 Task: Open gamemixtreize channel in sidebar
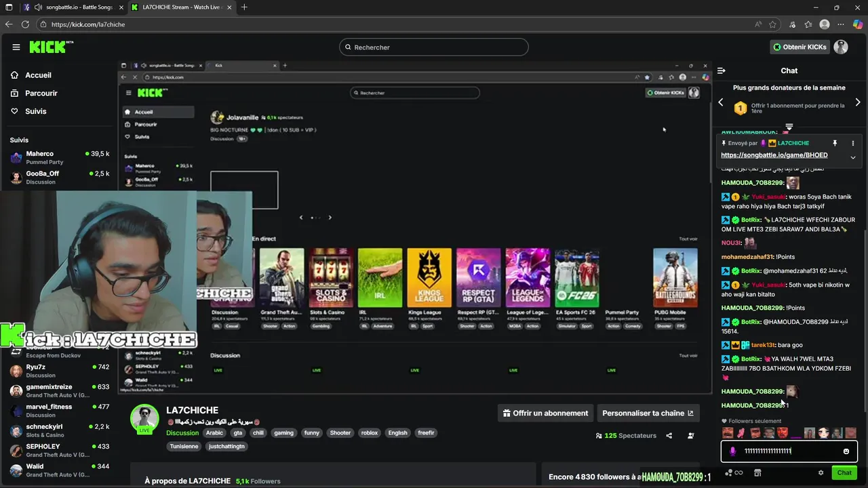click(60, 391)
